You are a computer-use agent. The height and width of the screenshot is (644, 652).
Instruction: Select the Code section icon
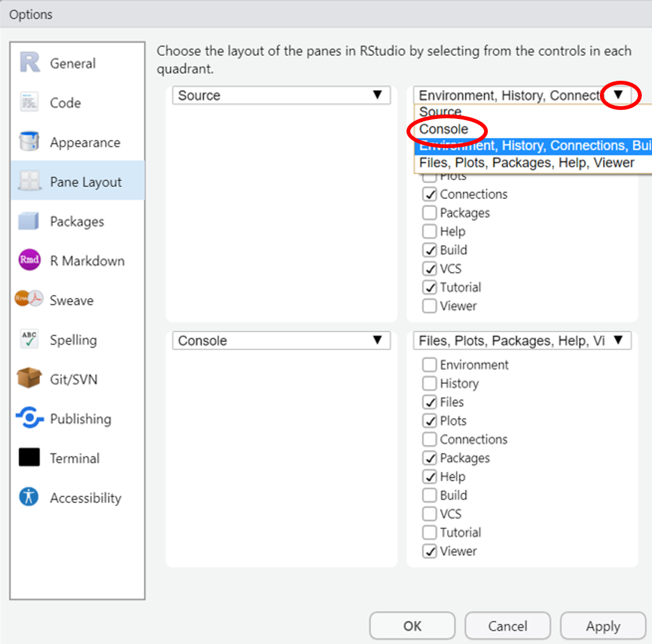tap(30, 103)
